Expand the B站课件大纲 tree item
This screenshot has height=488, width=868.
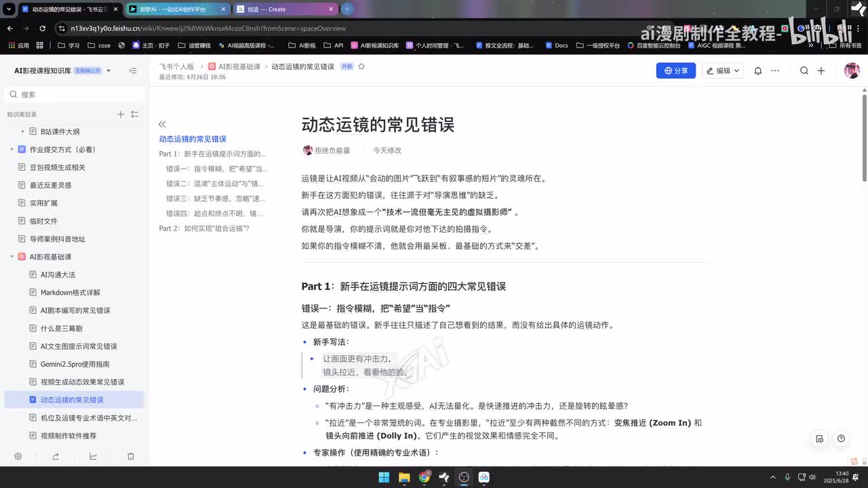pos(22,131)
